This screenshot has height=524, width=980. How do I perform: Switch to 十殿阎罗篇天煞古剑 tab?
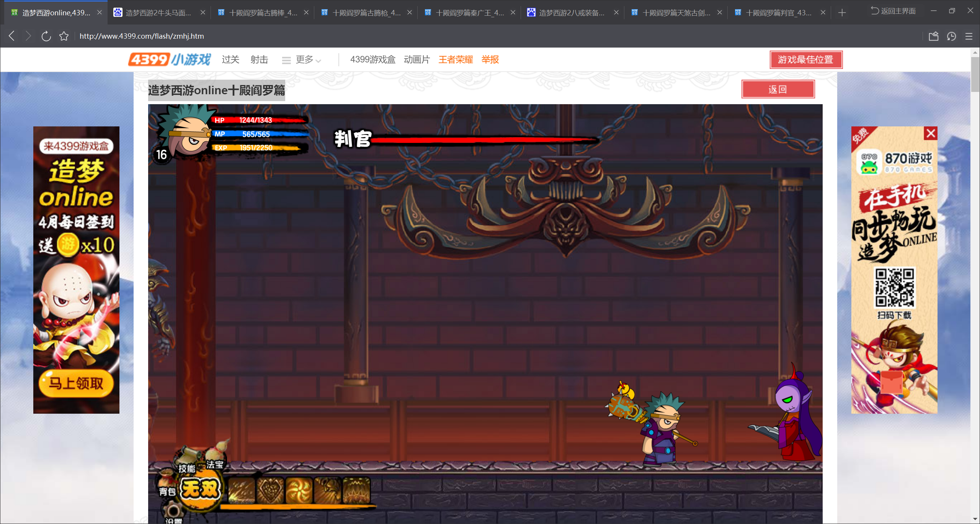click(x=676, y=13)
